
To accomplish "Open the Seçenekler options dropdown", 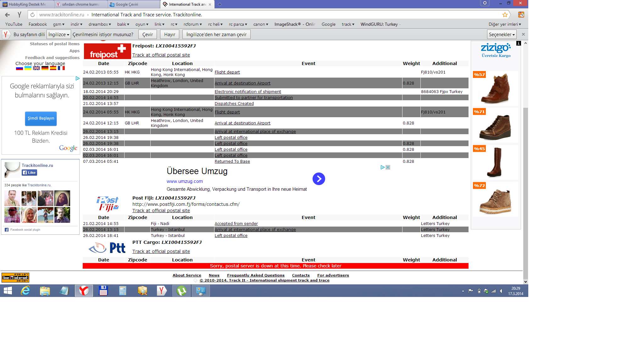I will point(502,34).
